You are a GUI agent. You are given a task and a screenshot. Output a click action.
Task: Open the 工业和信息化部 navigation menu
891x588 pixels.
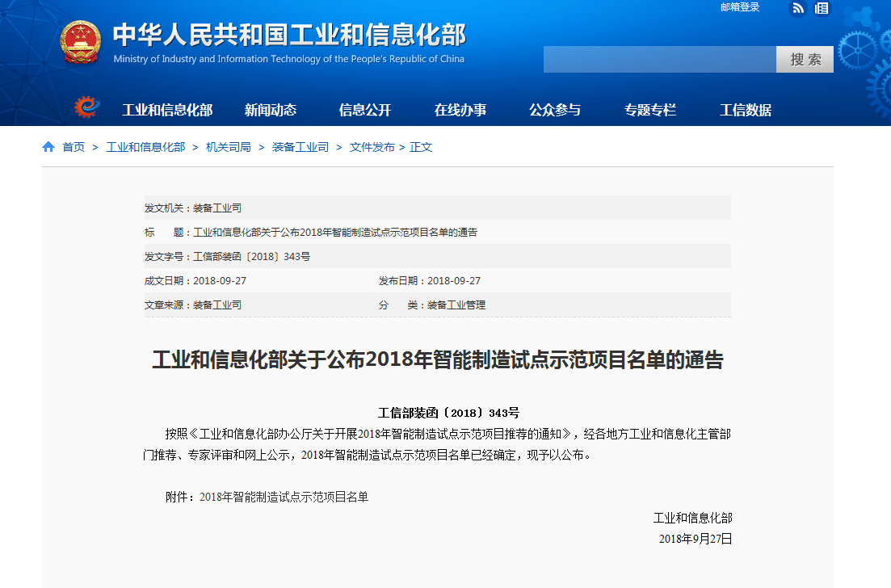pyautogui.click(x=167, y=111)
